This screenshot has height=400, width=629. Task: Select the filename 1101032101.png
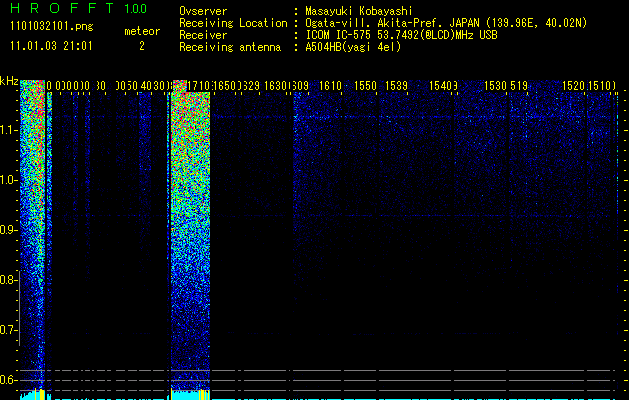point(52,27)
